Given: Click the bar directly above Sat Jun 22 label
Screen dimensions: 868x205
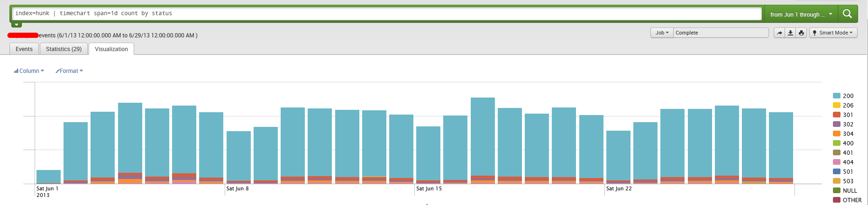Looking at the screenshot, I should (618, 157).
